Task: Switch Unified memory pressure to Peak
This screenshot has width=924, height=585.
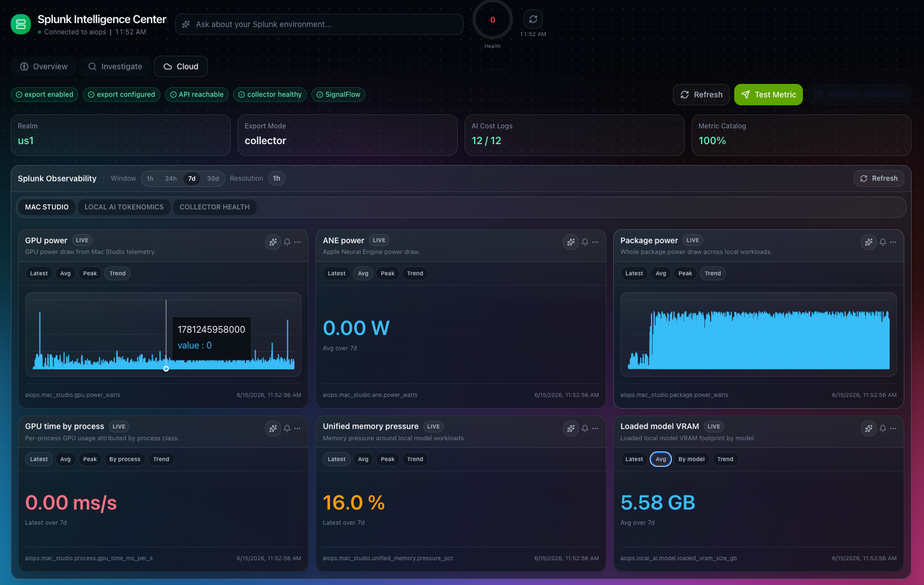Action: pos(387,459)
